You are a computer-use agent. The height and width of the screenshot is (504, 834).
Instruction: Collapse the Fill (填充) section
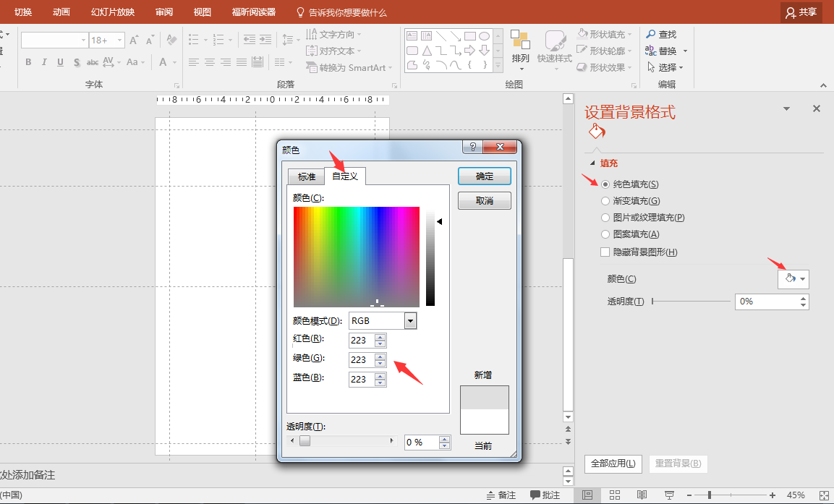pyautogui.click(x=593, y=163)
